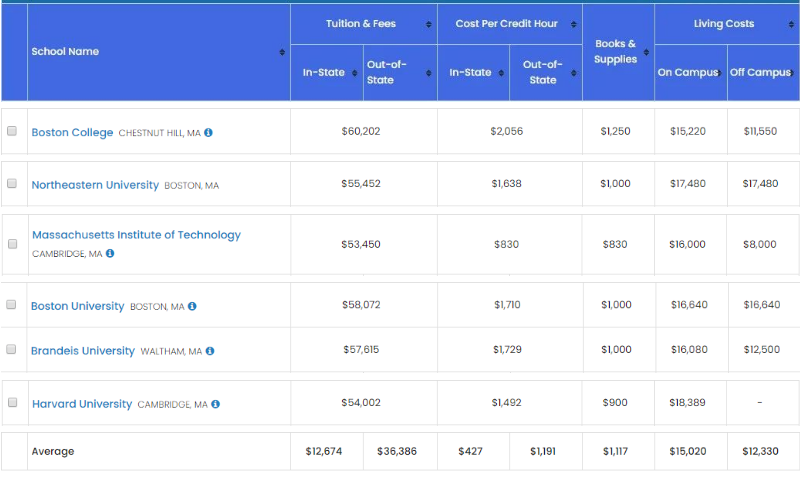
Task: Open Brandeis University info icon
Action: coord(210,351)
